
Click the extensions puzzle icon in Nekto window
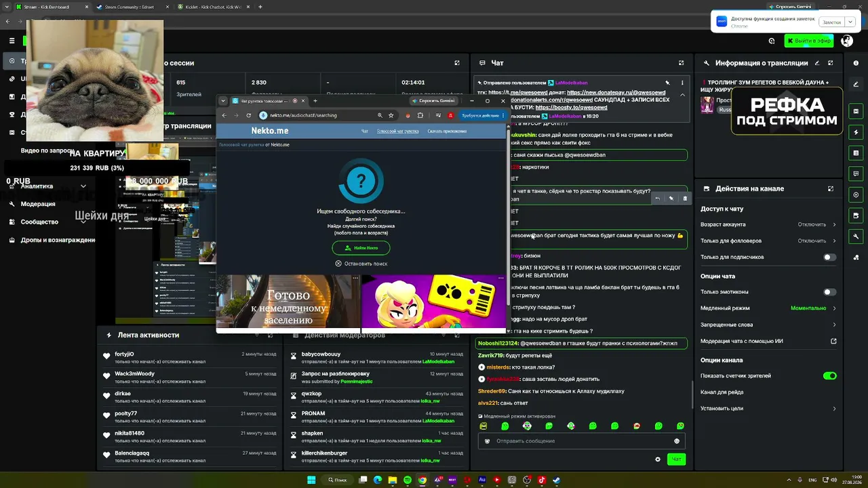(x=420, y=115)
